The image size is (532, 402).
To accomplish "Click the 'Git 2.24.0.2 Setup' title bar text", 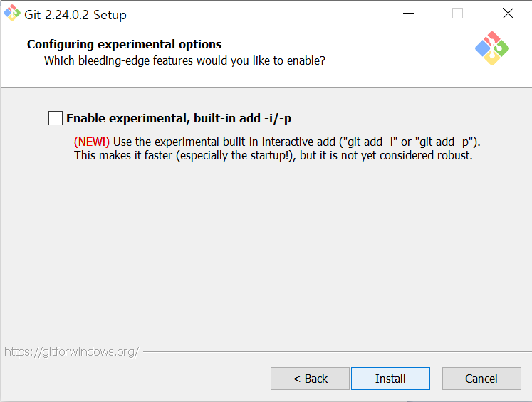I will tap(75, 15).
